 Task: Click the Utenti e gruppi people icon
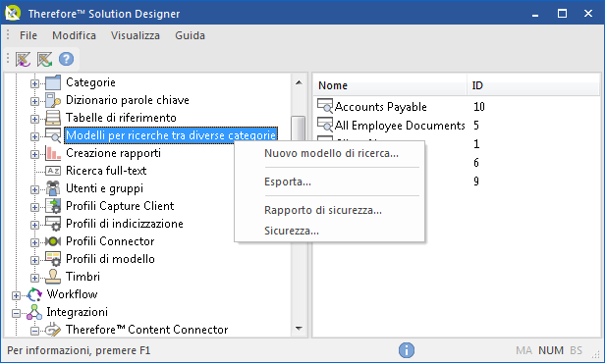(x=53, y=188)
